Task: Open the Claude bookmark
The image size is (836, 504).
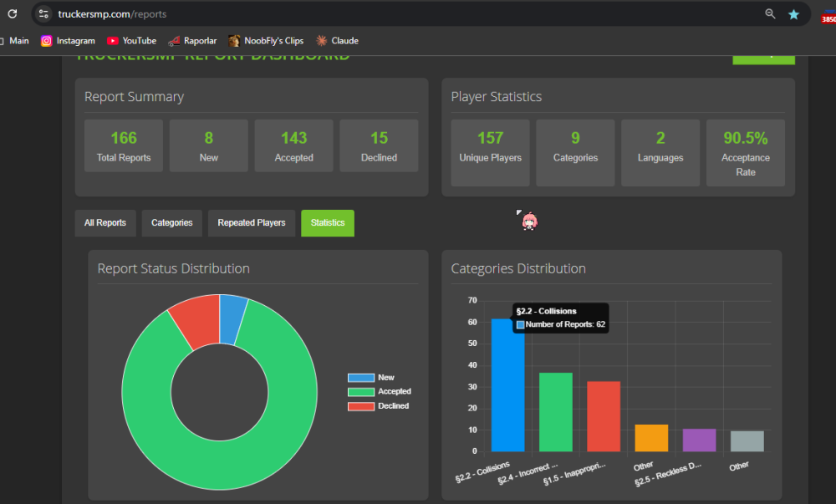Action: tap(337, 40)
